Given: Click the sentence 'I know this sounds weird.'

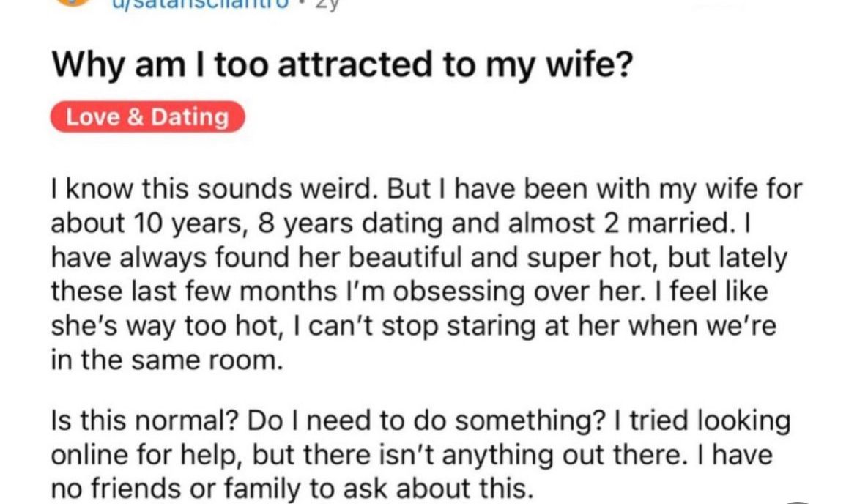Looking at the screenshot, I should 215,189.
